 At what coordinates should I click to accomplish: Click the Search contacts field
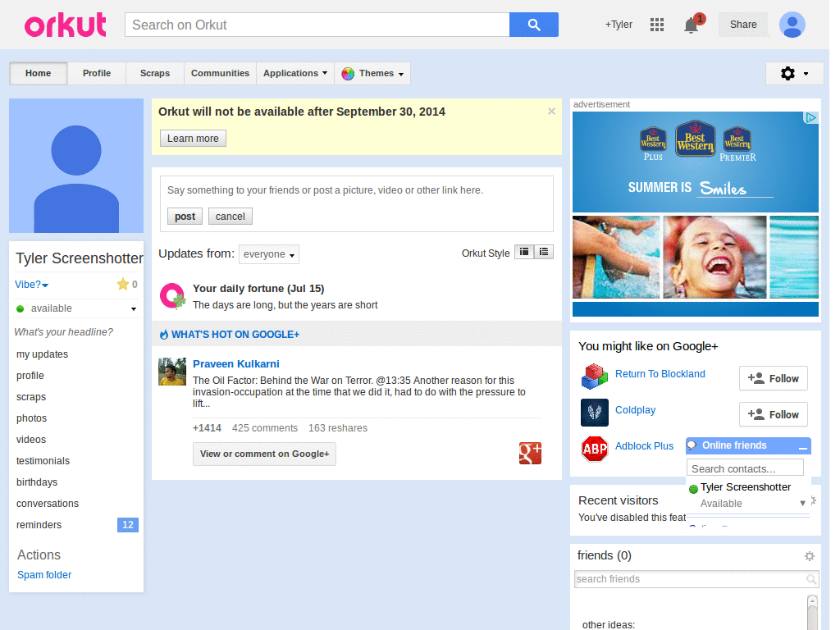pos(745,468)
